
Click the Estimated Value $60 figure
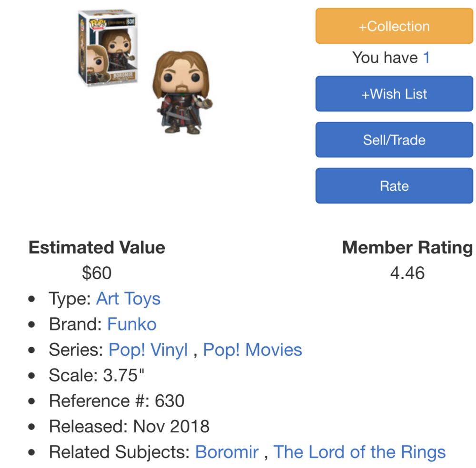pos(97,273)
